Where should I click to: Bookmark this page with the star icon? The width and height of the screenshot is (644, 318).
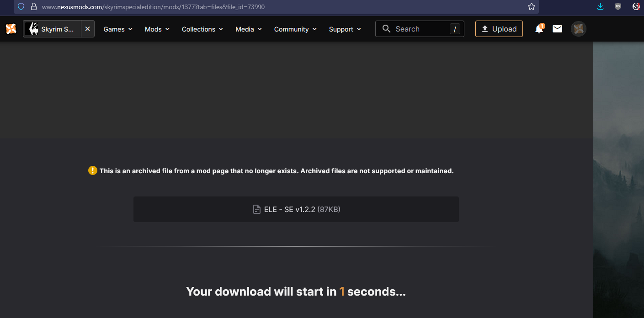tap(531, 6)
